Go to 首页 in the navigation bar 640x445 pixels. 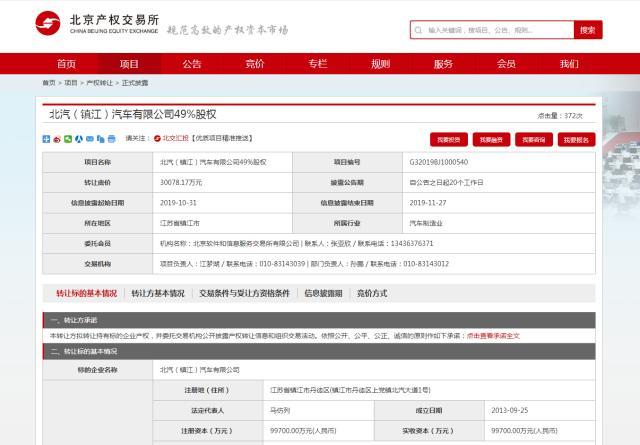66,64
